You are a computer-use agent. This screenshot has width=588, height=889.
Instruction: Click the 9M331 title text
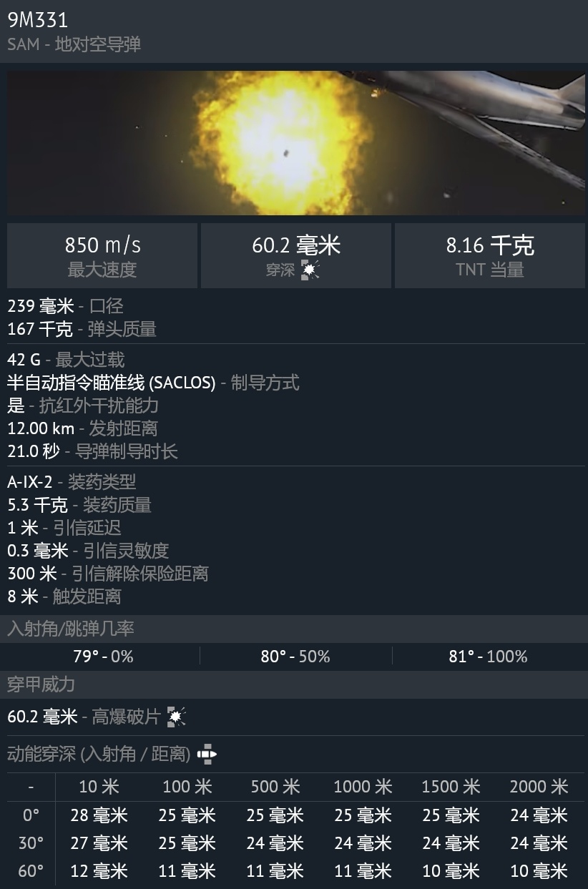pyautogui.click(x=38, y=20)
